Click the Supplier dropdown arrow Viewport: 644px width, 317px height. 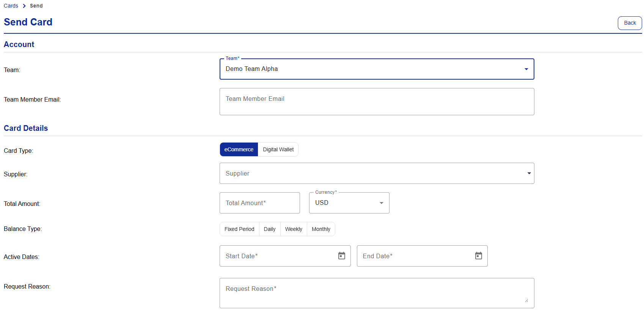coord(529,173)
